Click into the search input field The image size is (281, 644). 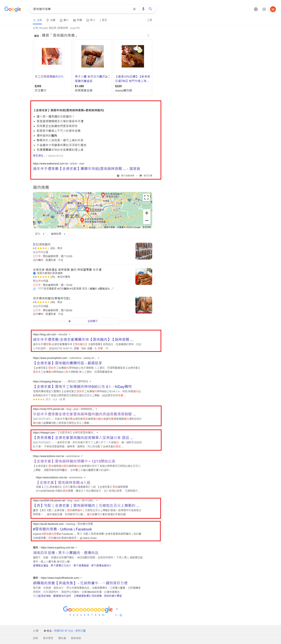tap(81, 9)
